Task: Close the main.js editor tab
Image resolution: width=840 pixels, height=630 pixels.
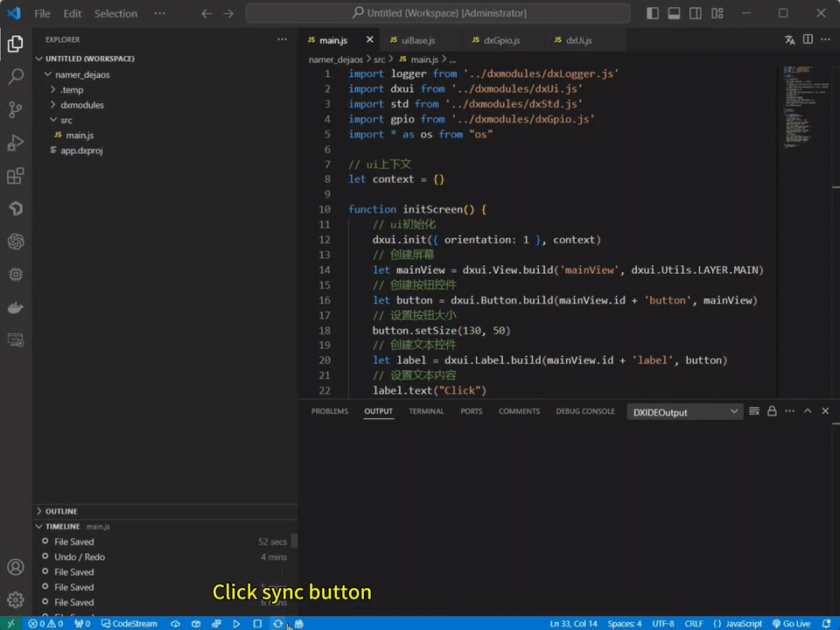Action: [369, 39]
